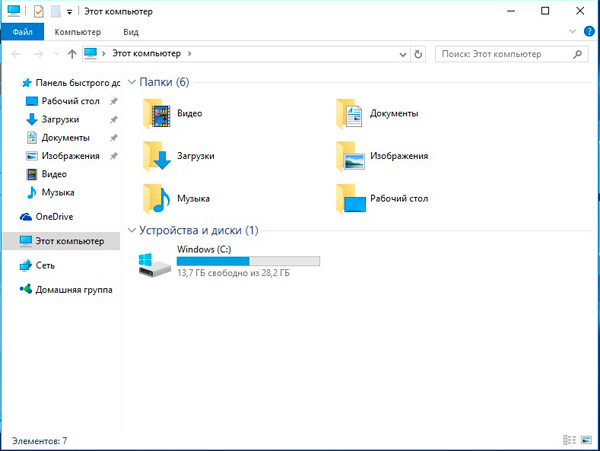Collapse the Устройства и диски group
This screenshot has width=600, height=451.
132,231
